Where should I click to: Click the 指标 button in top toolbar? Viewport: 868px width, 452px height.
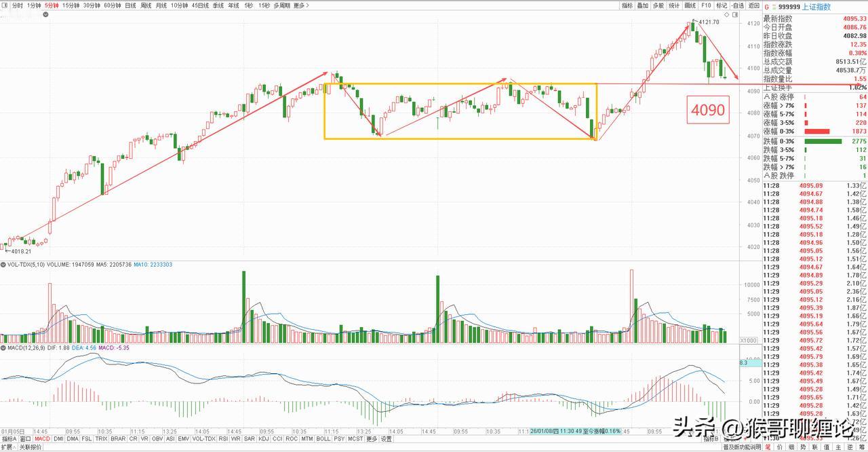click(x=628, y=5)
